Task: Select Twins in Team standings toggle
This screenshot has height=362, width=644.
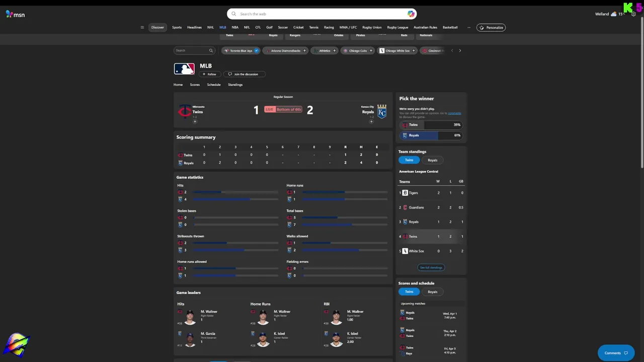Action: tap(409, 160)
